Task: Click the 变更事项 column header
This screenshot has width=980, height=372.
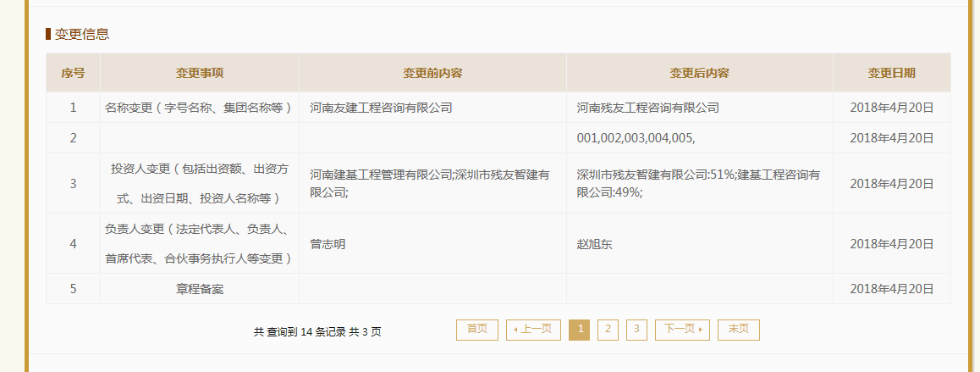Action: pyautogui.click(x=199, y=73)
